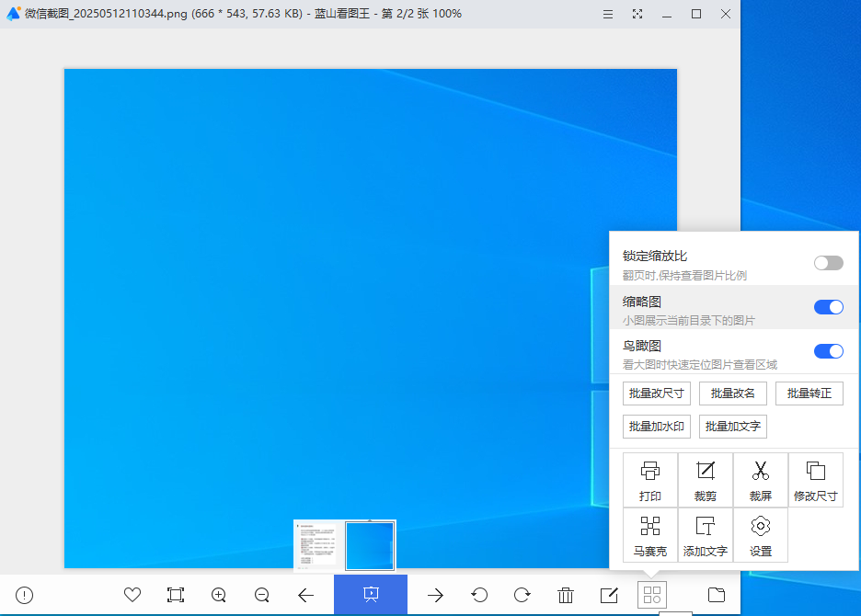Click the 批量加水印 button
Screen dimensions: 861x616
point(657,427)
